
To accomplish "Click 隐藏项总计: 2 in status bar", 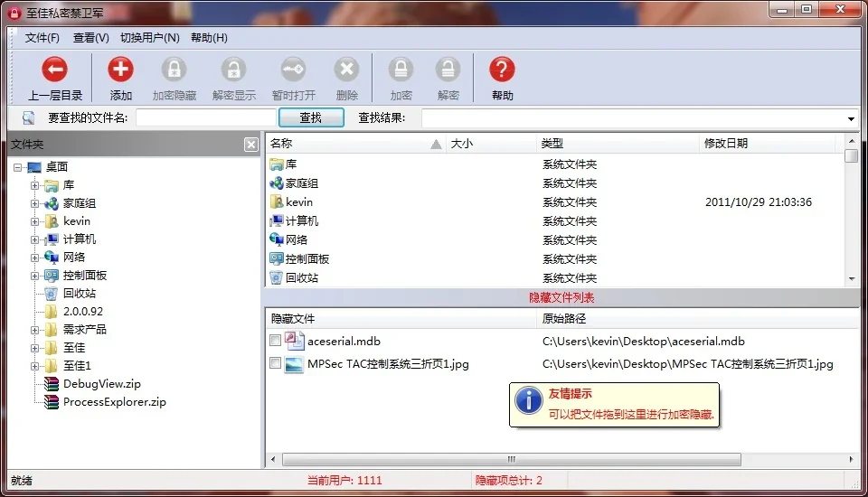I will coord(509,481).
